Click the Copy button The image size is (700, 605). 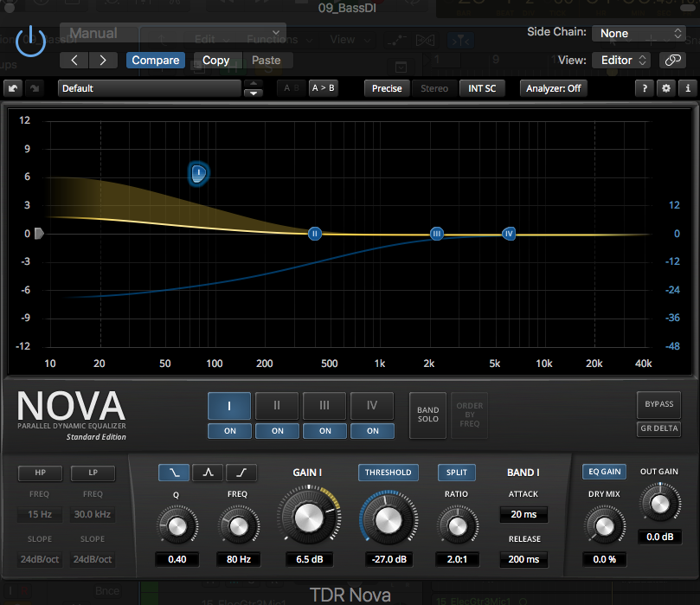coord(216,61)
